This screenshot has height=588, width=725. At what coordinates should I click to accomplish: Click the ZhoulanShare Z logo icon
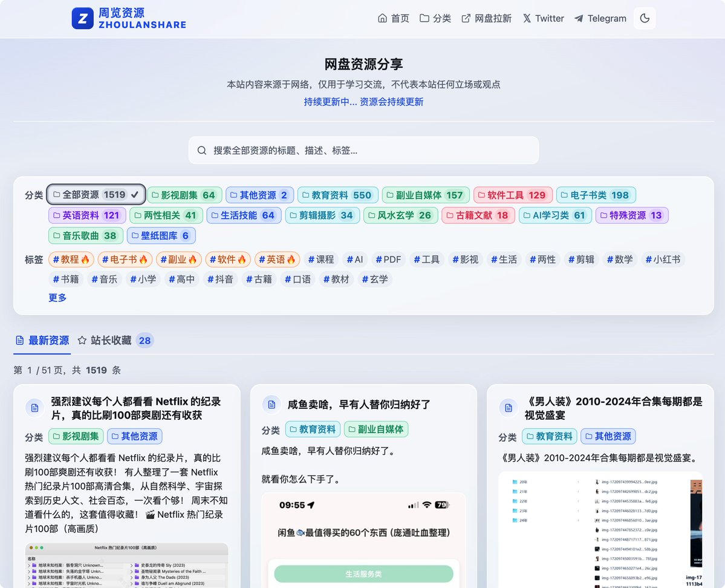coord(83,19)
